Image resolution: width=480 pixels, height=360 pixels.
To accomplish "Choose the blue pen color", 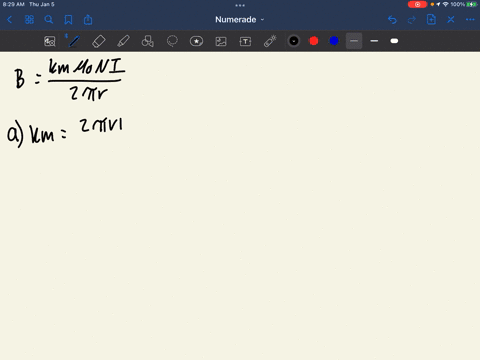I will coord(334,41).
